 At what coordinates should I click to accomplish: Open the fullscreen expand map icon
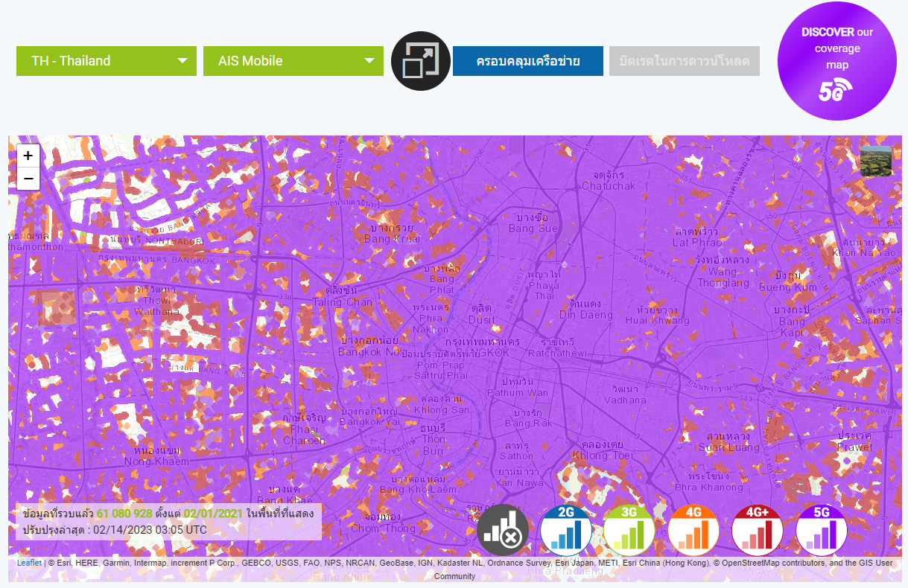[x=421, y=61]
